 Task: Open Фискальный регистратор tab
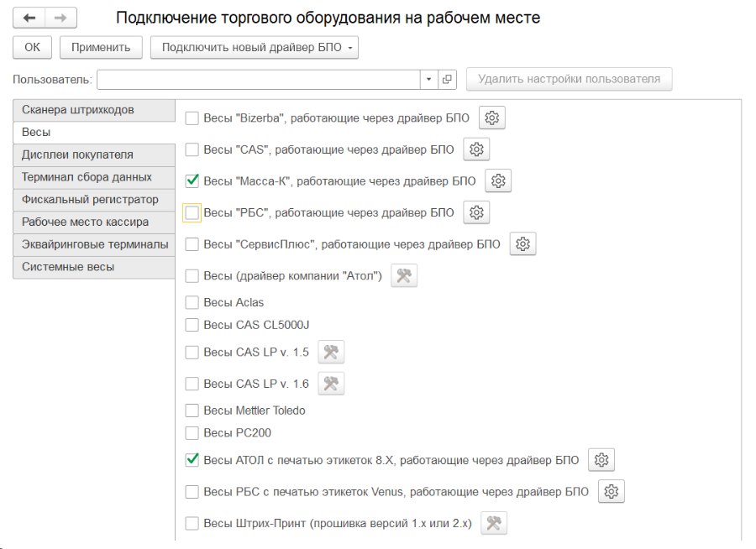94,200
